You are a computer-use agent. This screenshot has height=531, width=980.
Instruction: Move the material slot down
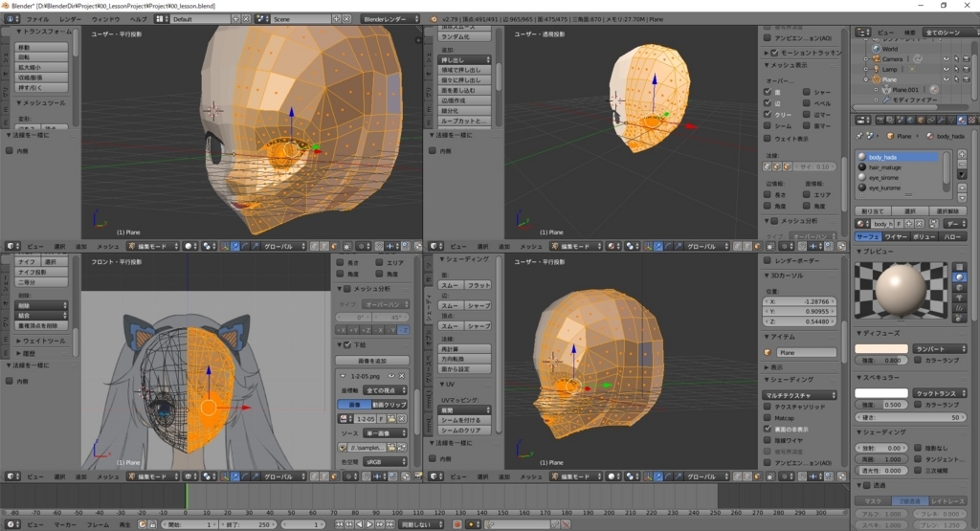click(962, 198)
